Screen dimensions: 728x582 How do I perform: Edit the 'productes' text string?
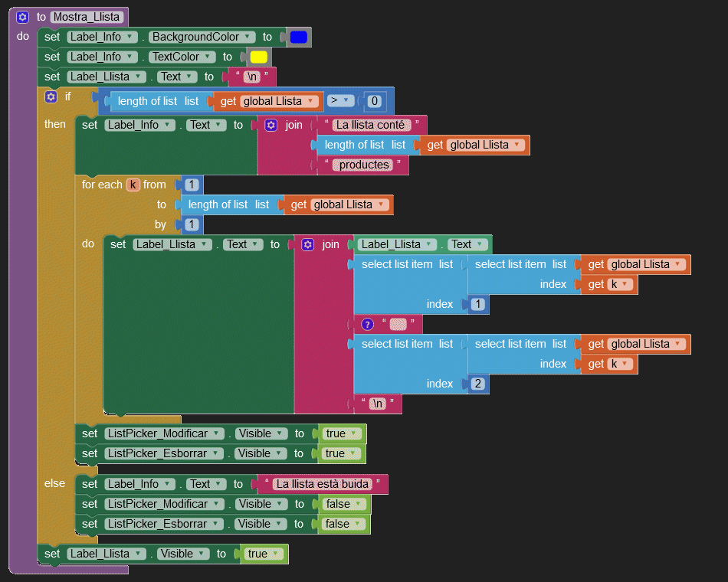pyautogui.click(x=364, y=165)
